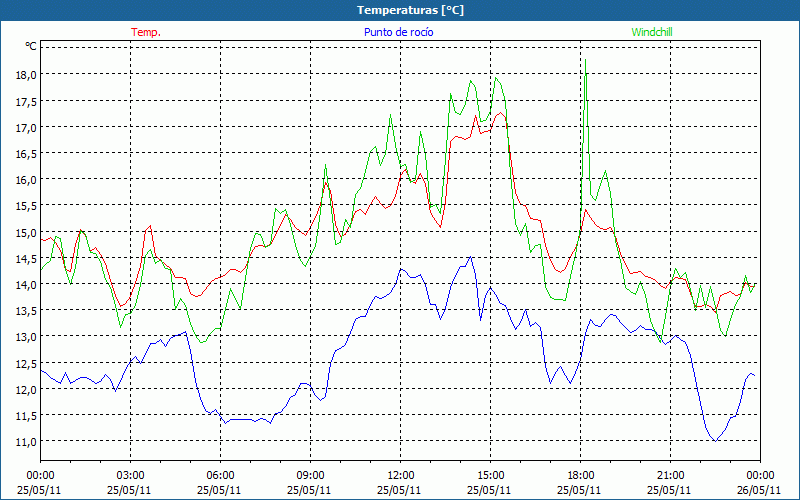
Task: Click the 26/05/11 date label
Action: pos(759,490)
